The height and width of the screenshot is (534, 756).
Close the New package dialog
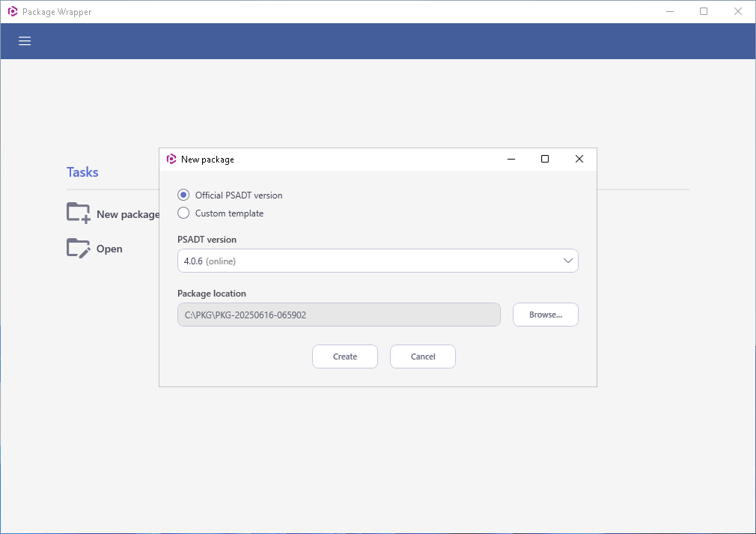[579, 159]
